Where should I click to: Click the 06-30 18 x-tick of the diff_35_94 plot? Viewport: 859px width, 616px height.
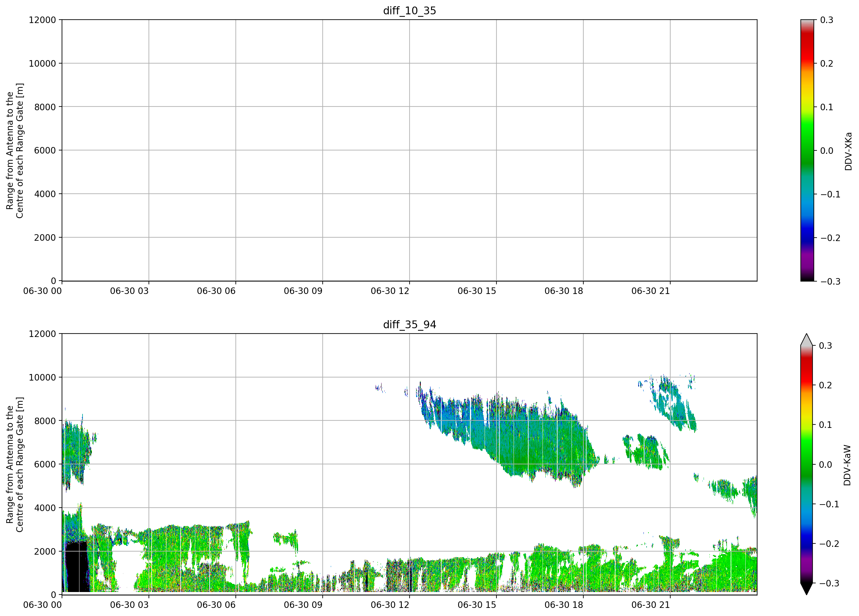563,605
